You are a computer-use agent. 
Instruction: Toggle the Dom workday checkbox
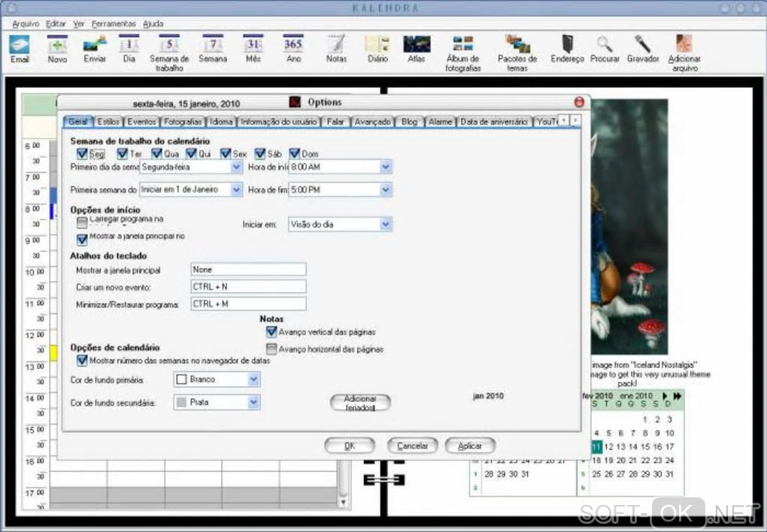(x=295, y=153)
